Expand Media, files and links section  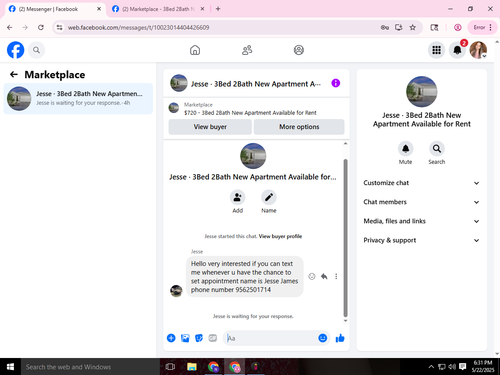[422, 221]
